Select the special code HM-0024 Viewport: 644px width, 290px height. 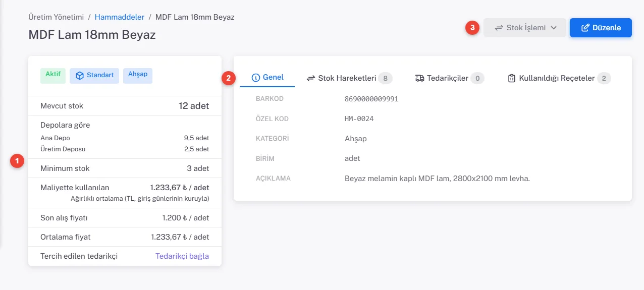(359, 119)
